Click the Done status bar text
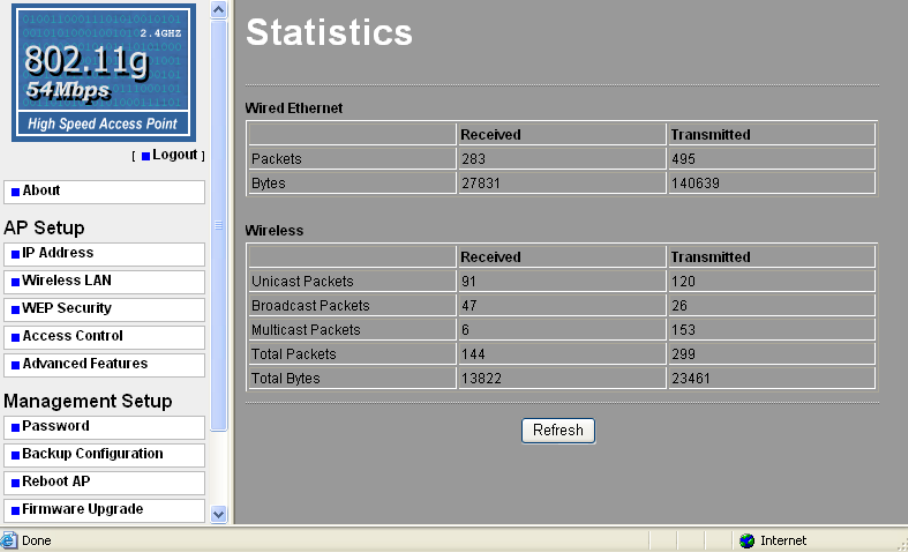This screenshot has width=908, height=552. [36, 540]
